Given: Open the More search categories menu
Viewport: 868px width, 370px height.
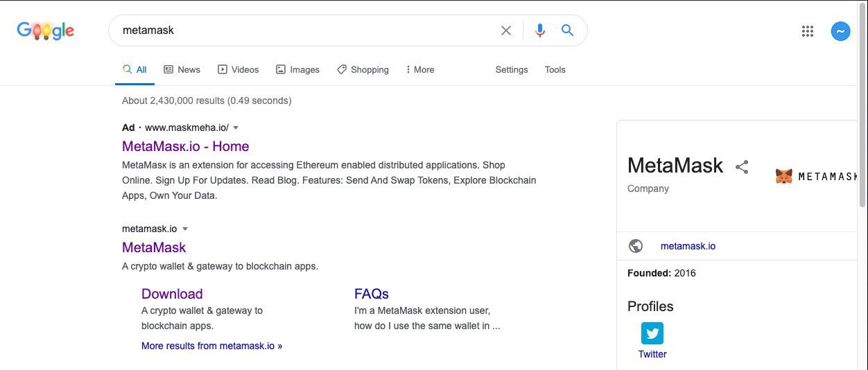Looking at the screenshot, I should pyautogui.click(x=420, y=69).
